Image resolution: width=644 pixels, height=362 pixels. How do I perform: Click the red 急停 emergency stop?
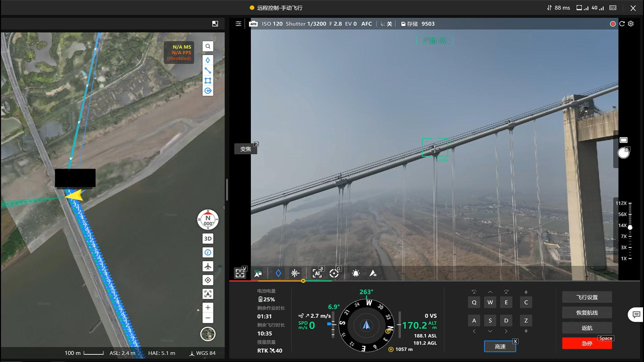[x=587, y=344]
